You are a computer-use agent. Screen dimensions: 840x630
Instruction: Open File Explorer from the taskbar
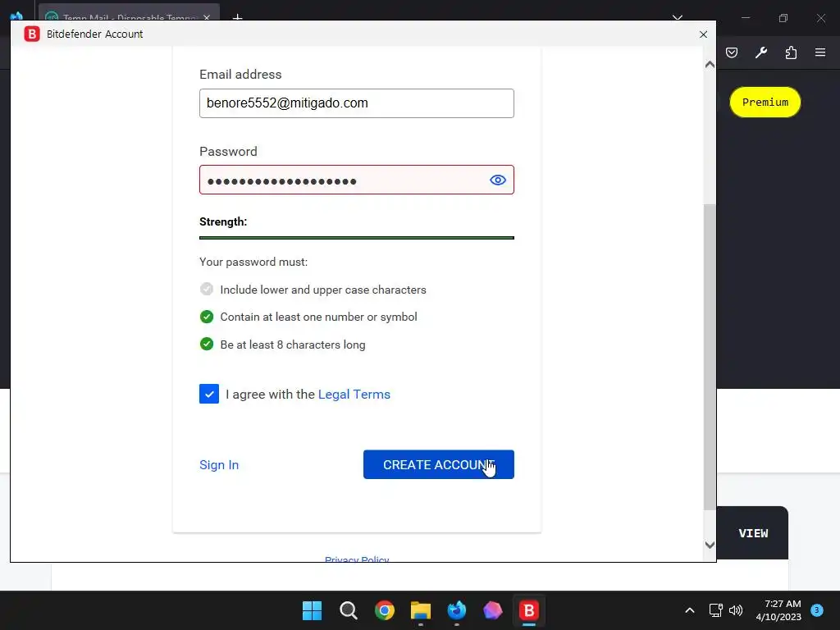421,610
